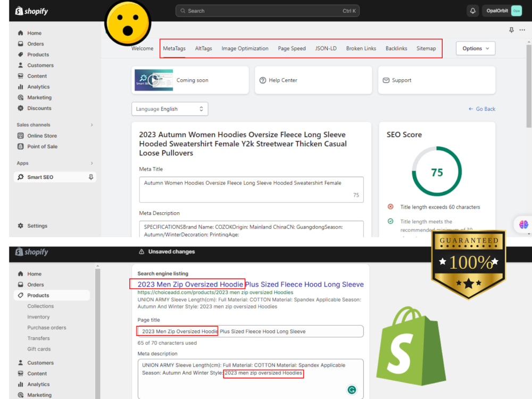This screenshot has height=399, width=532.
Task: Click '65 of 70 characters used' text
Action: point(167,343)
